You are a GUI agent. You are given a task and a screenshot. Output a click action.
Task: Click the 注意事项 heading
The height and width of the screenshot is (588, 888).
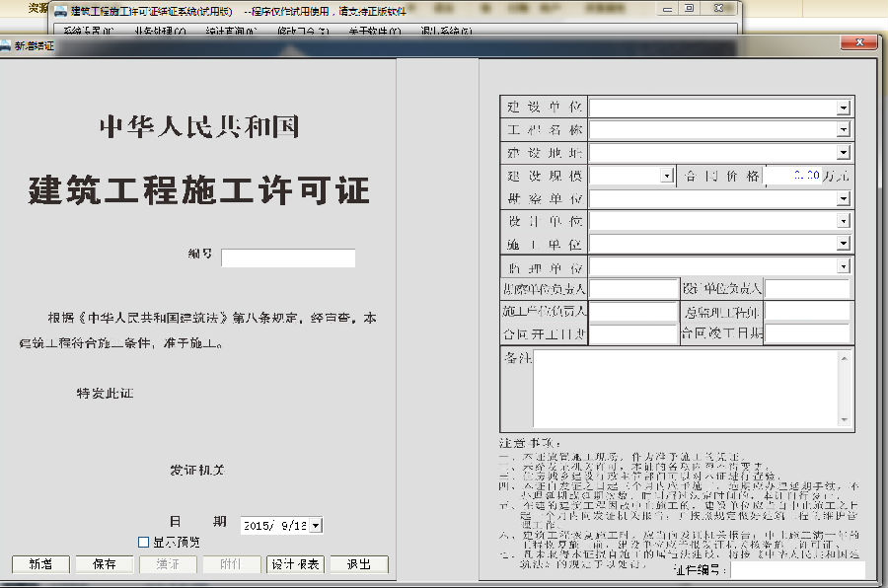tap(530, 443)
